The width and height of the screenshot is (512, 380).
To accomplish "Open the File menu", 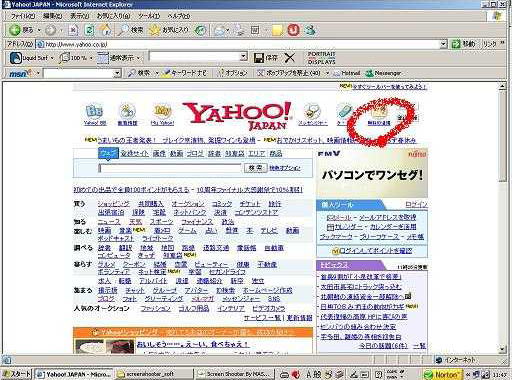I will click(22, 16).
